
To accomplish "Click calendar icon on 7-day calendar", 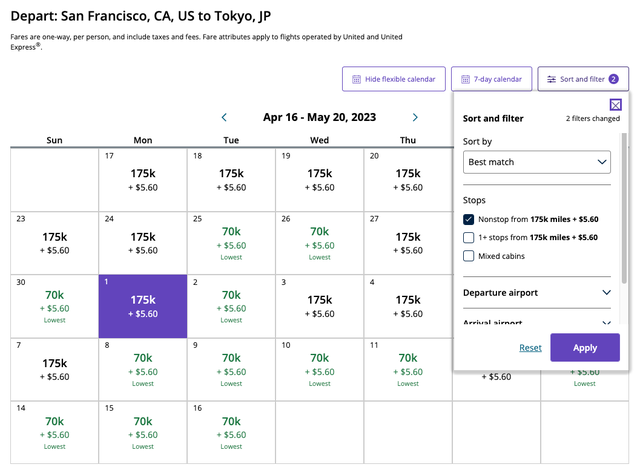I will (464, 79).
